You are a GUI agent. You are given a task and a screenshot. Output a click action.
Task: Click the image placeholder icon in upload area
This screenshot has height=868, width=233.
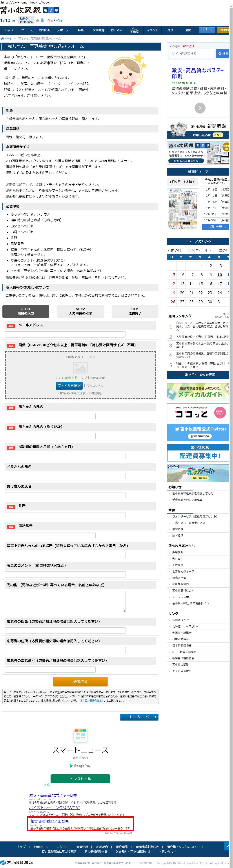pyautogui.click(x=80, y=367)
